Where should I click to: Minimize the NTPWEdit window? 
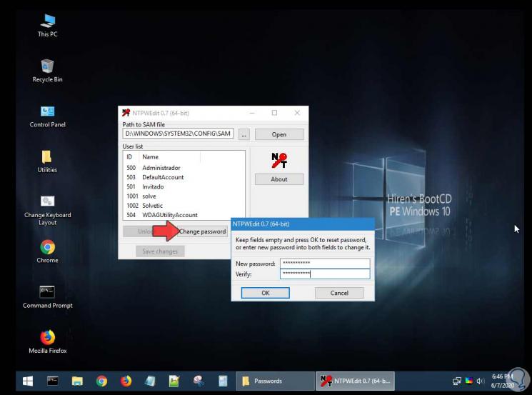pyautogui.click(x=252, y=113)
